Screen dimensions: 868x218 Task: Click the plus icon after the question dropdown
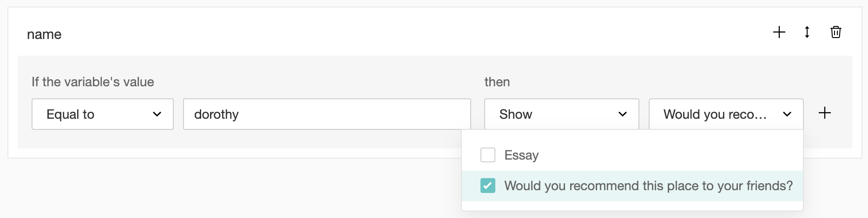click(824, 113)
